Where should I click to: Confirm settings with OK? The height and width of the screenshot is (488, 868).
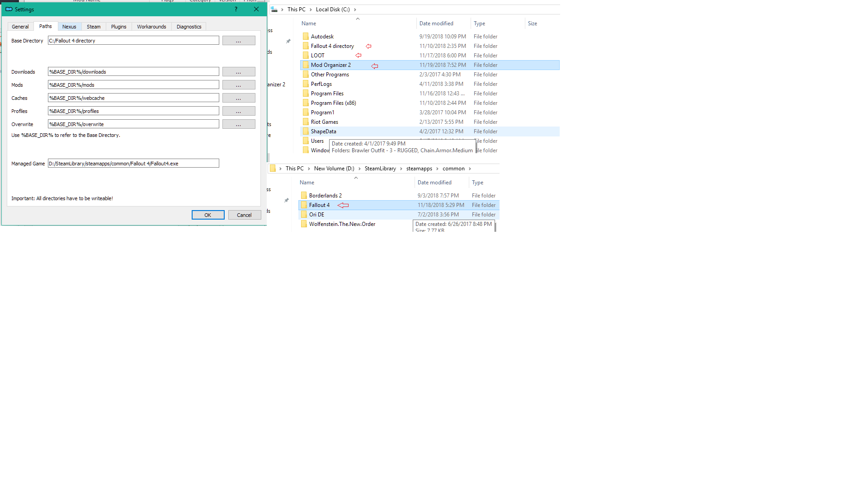point(208,215)
